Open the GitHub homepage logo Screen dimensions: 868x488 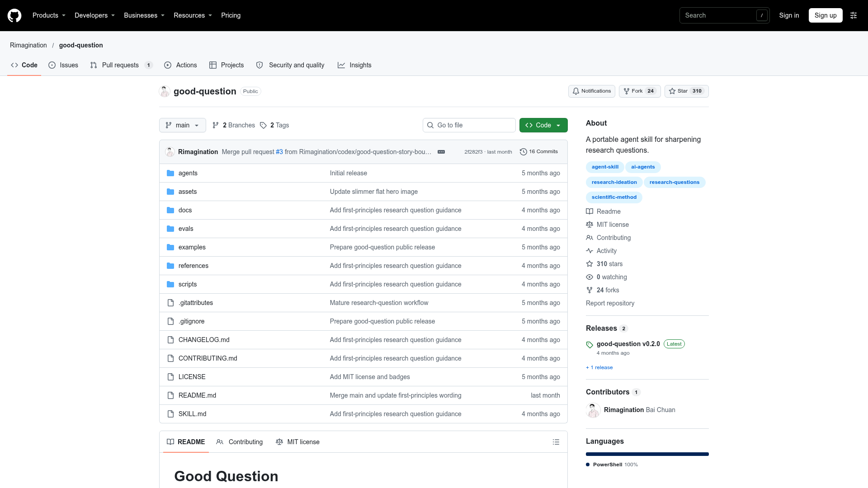[14, 15]
